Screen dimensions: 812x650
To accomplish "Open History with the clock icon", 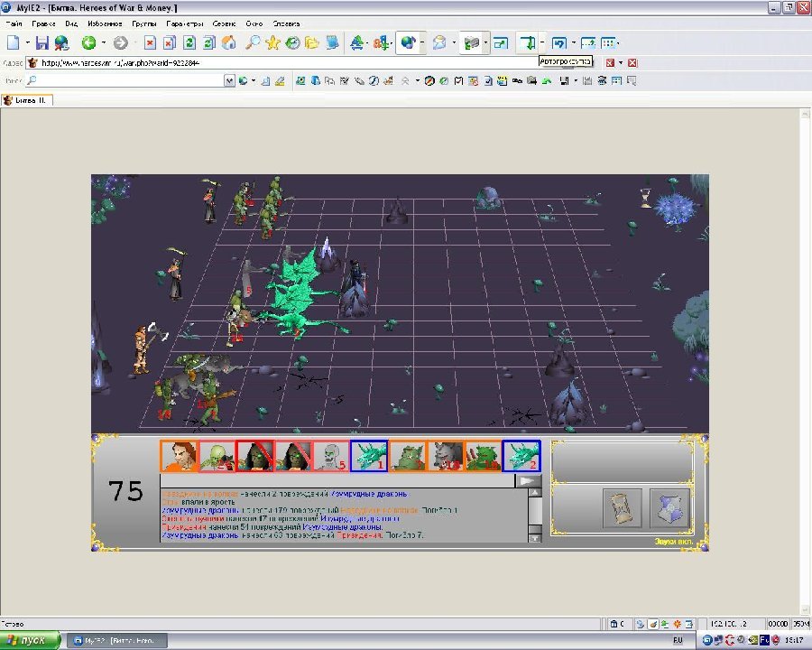I will (x=292, y=43).
